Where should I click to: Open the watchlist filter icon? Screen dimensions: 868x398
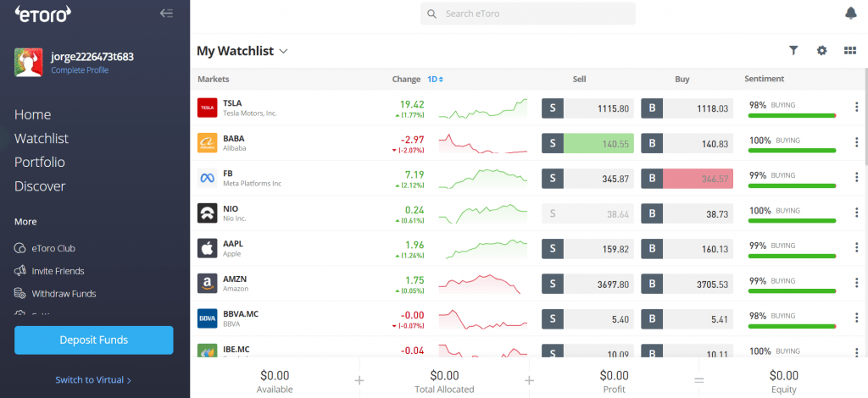point(793,51)
